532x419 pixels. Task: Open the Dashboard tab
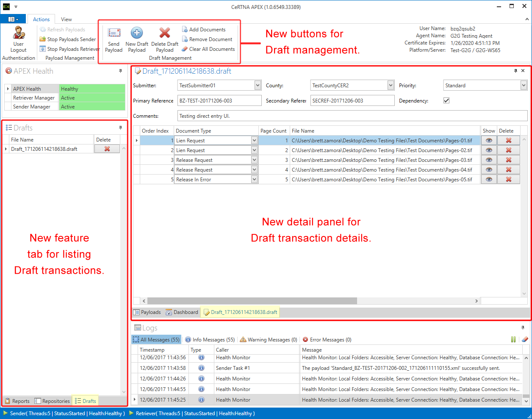coord(182,312)
